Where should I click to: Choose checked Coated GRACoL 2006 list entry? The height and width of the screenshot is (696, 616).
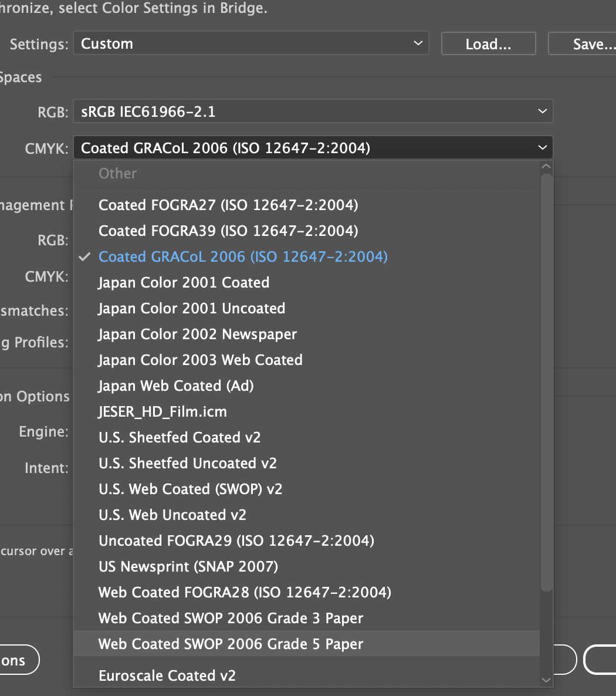(x=307, y=256)
